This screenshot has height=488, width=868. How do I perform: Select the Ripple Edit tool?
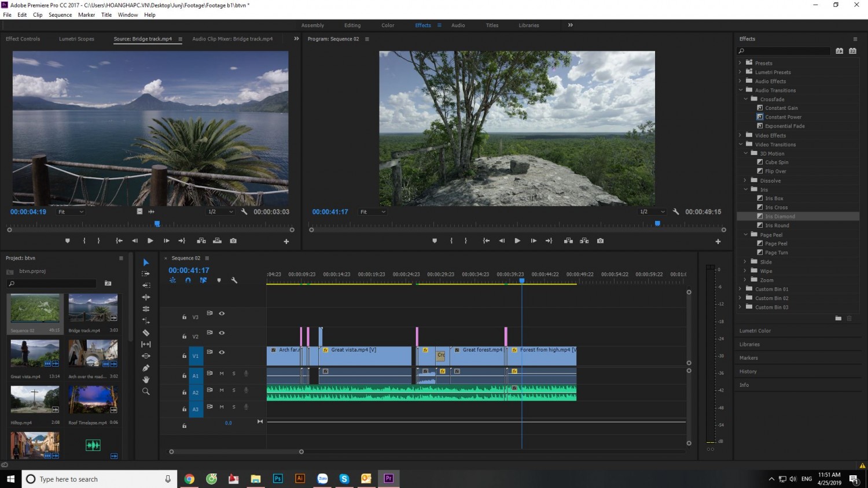click(146, 297)
